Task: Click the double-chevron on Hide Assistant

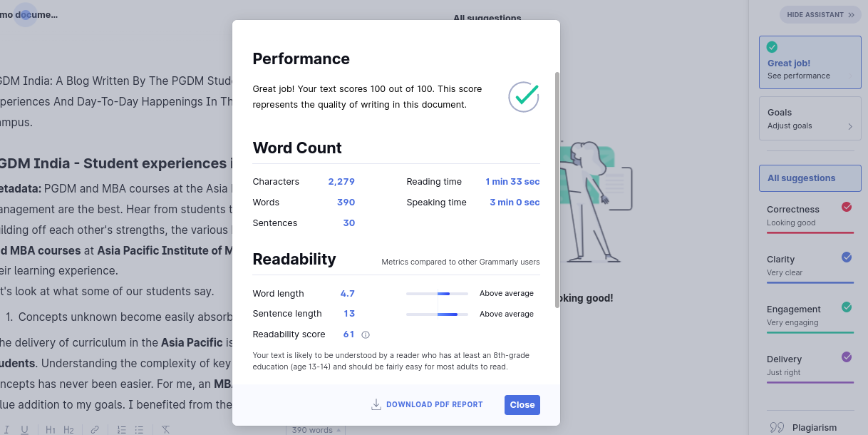Action: 850,14
